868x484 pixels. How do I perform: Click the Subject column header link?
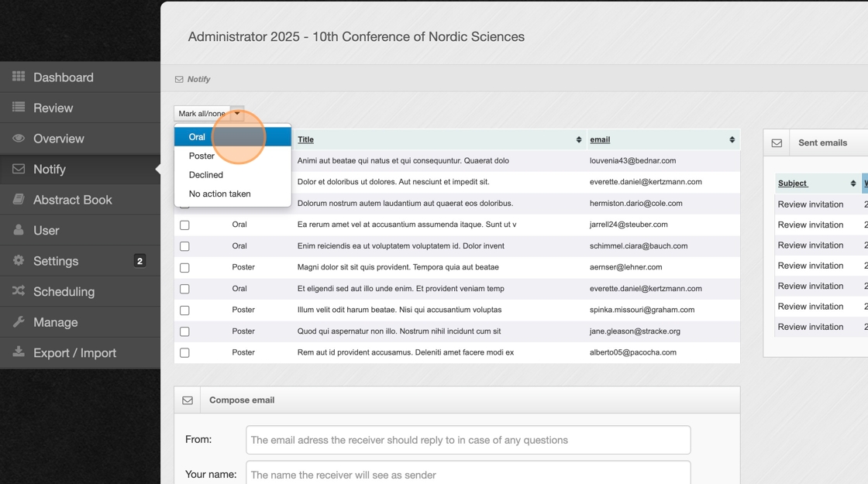coord(793,184)
